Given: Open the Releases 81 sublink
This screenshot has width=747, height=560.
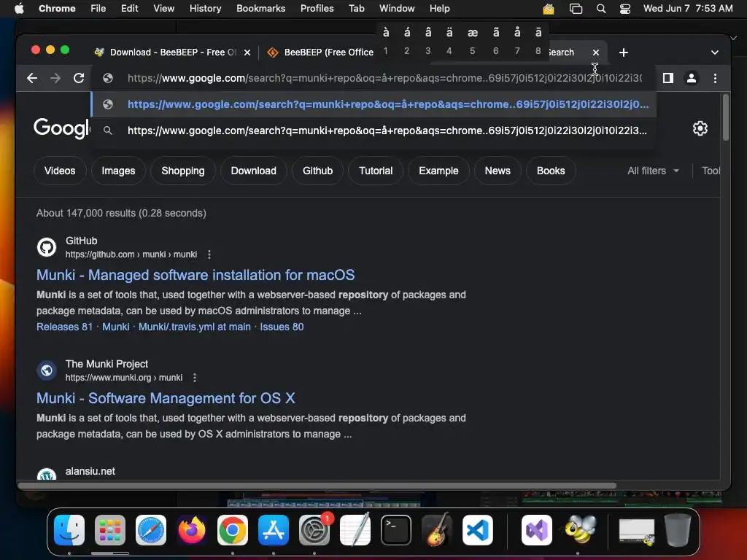Looking at the screenshot, I should pyautogui.click(x=64, y=327).
